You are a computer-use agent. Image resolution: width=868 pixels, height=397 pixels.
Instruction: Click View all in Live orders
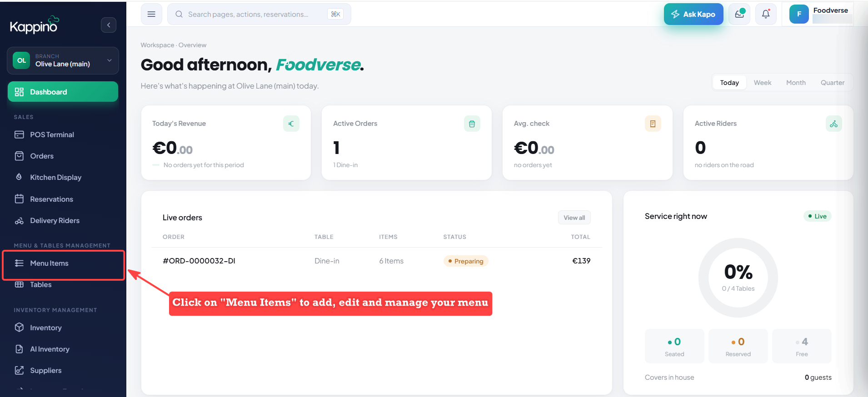pyautogui.click(x=574, y=218)
